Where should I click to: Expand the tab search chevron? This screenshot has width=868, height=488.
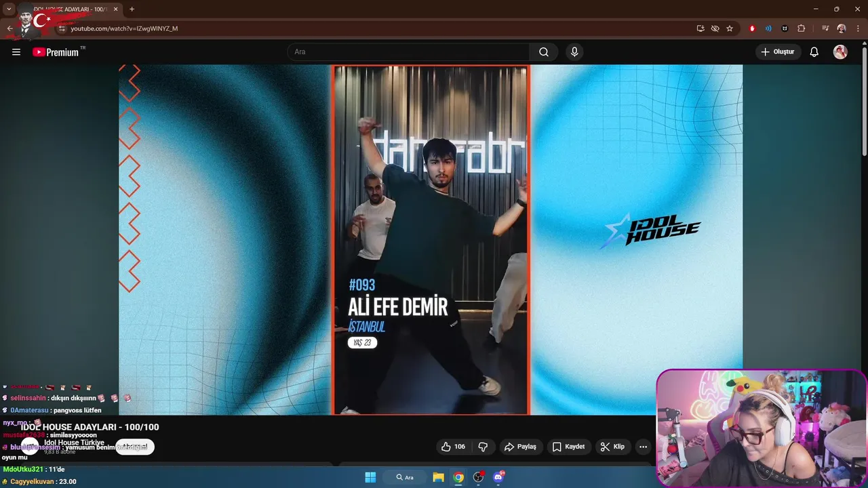(x=9, y=9)
